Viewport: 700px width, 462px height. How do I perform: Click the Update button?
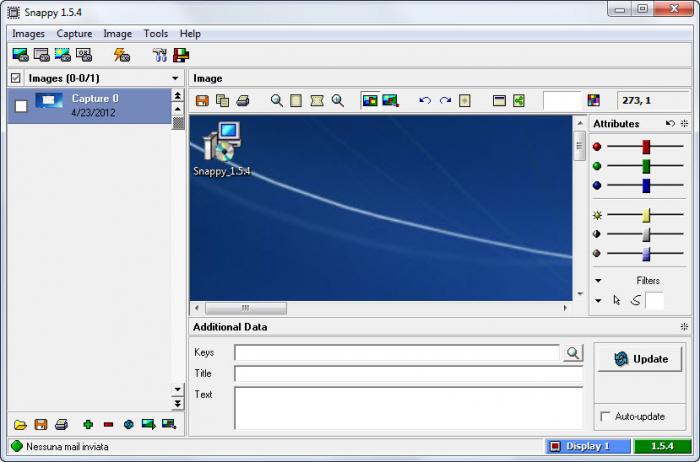(640, 359)
